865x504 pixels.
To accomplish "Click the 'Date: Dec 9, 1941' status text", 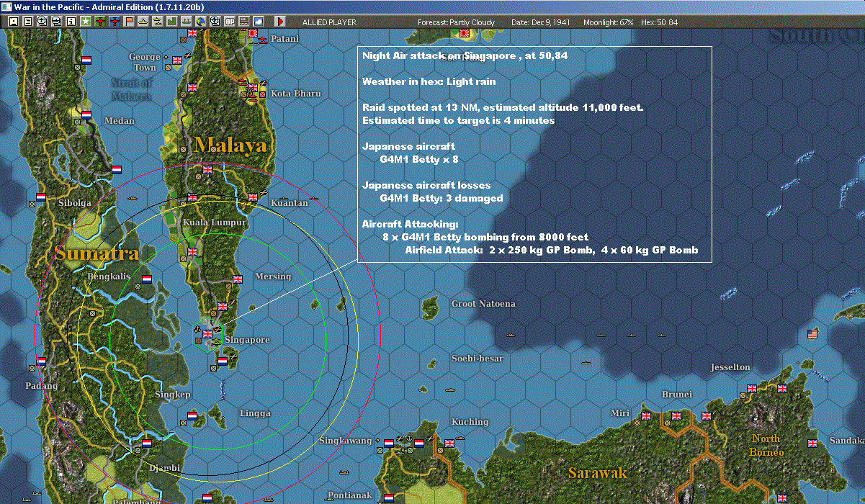I will pos(540,22).
